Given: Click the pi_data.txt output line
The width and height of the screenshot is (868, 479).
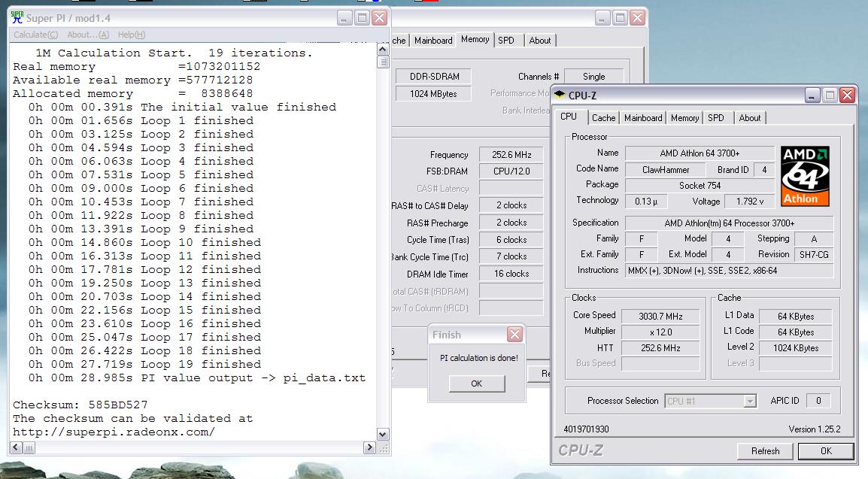Looking at the screenshot, I should (197, 378).
